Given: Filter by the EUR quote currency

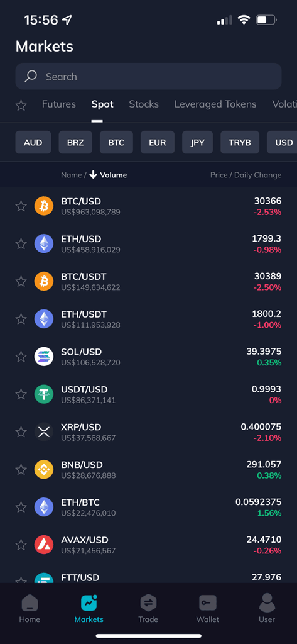Looking at the screenshot, I should click(158, 143).
